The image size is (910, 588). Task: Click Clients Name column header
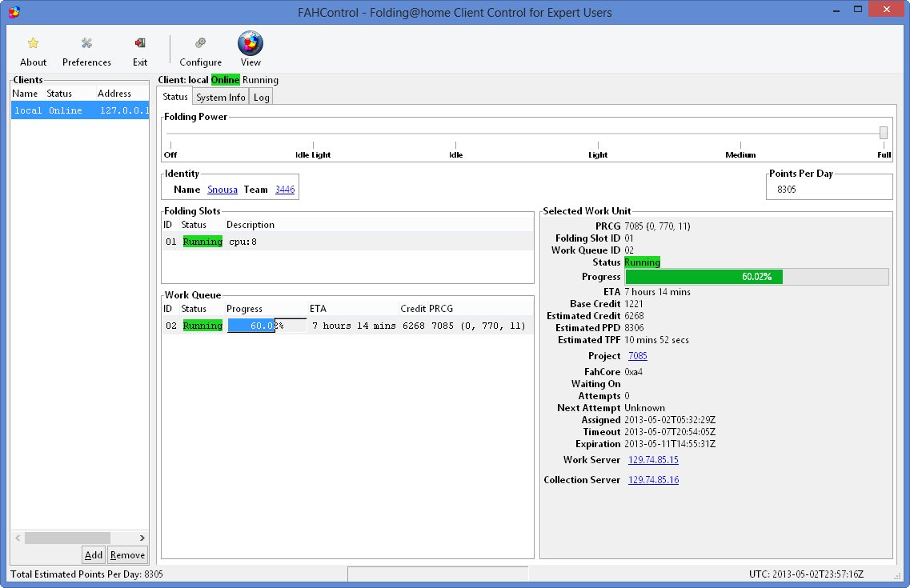point(25,94)
